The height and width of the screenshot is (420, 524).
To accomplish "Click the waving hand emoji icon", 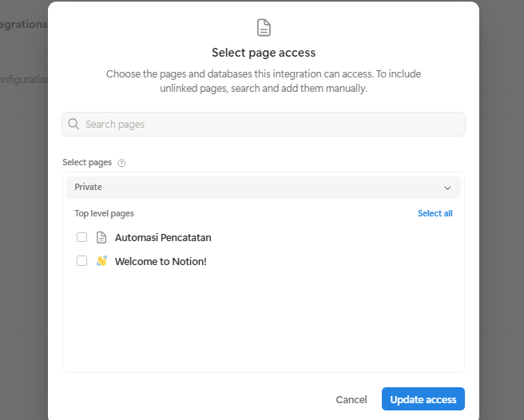I will 101,261.
